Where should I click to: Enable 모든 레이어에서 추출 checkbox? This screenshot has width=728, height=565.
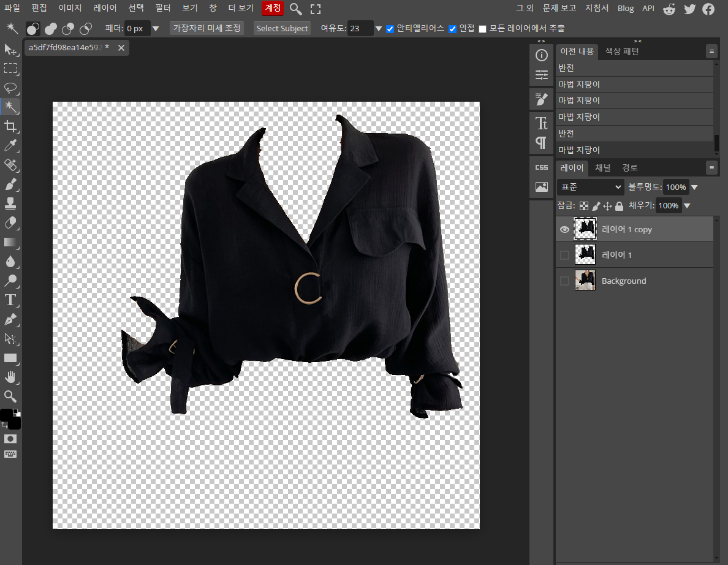click(x=483, y=29)
